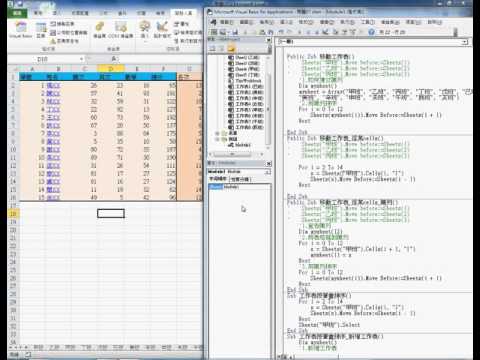
Task: Open Macro Security in Excel ribbon
Action: 64,41
